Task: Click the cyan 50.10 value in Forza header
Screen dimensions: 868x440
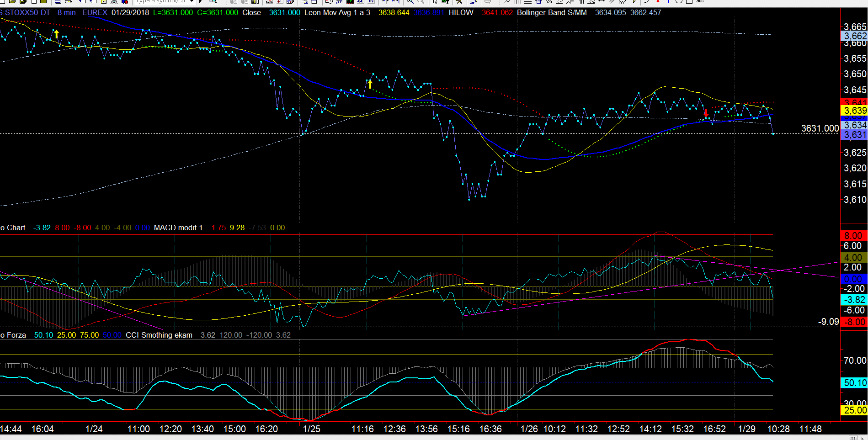Action: (x=43, y=335)
